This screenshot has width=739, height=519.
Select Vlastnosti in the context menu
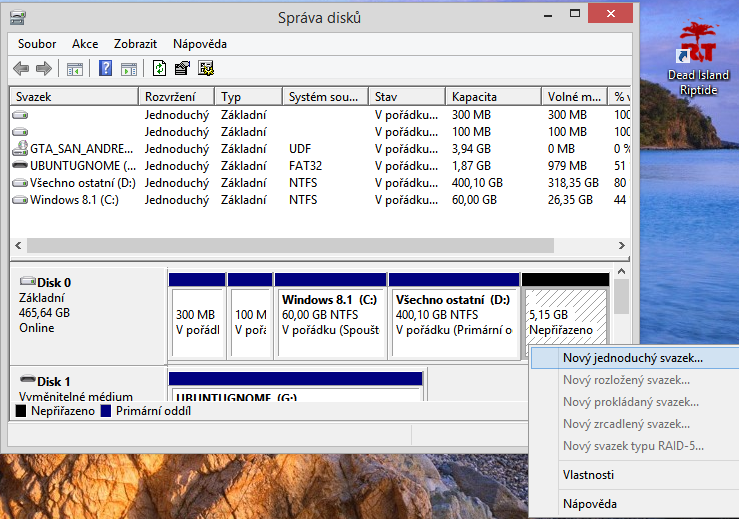(588, 475)
